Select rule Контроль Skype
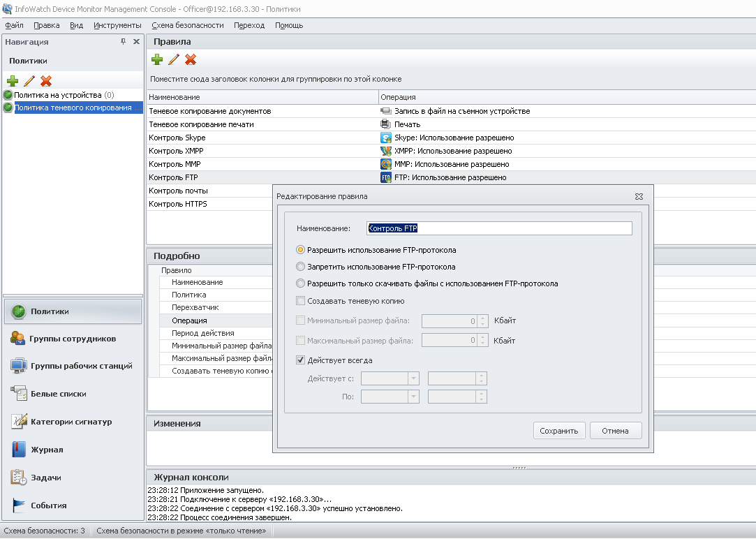 click(x=177, y=138)
